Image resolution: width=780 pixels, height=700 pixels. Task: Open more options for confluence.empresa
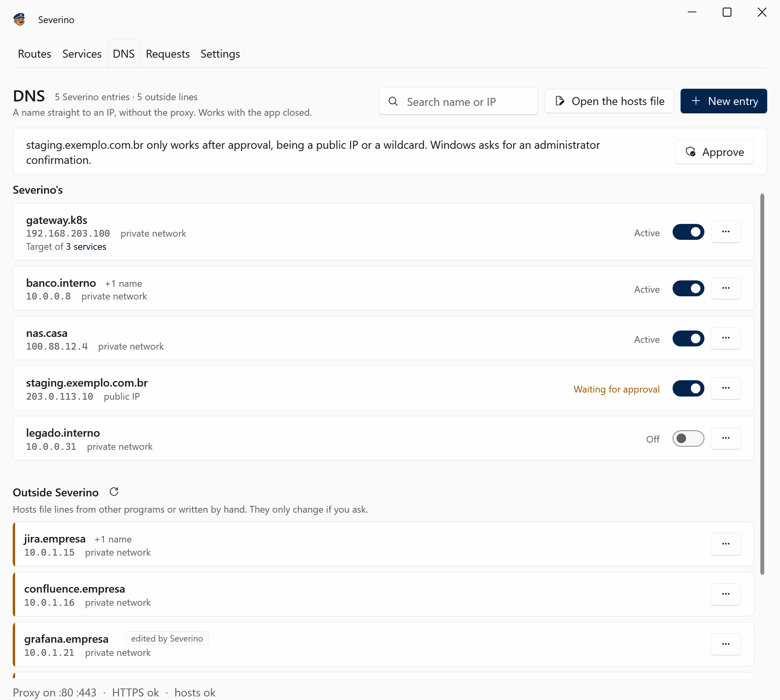(x=725, y=594)
